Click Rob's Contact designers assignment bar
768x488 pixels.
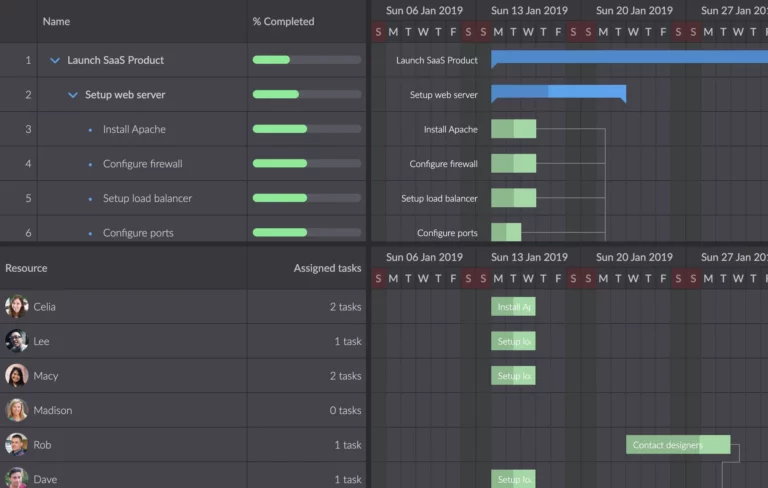pyautogui.click(x=678, y=445)
